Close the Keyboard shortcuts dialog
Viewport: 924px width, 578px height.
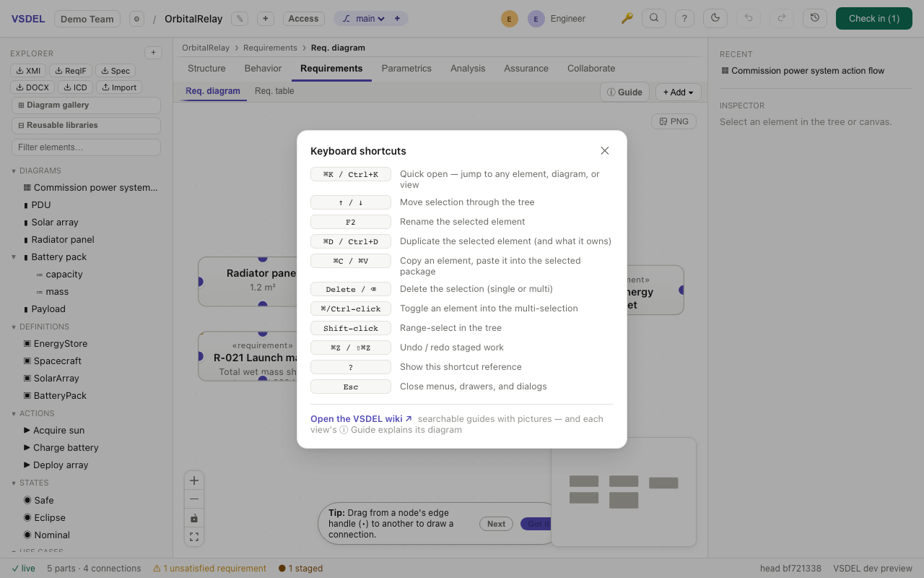click(x=605, y=151)
